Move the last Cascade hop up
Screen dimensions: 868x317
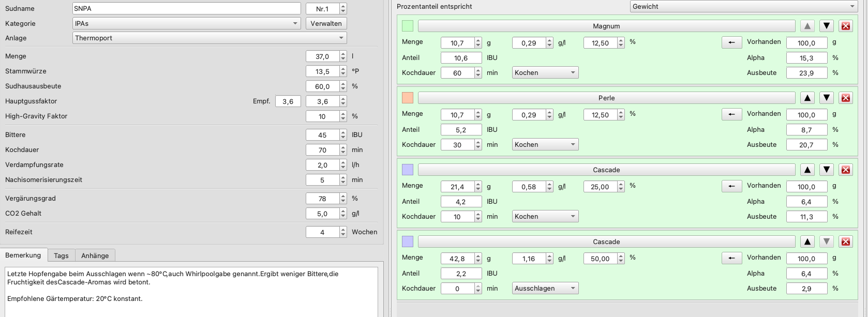pyautogui.click(x=807, y=241)
